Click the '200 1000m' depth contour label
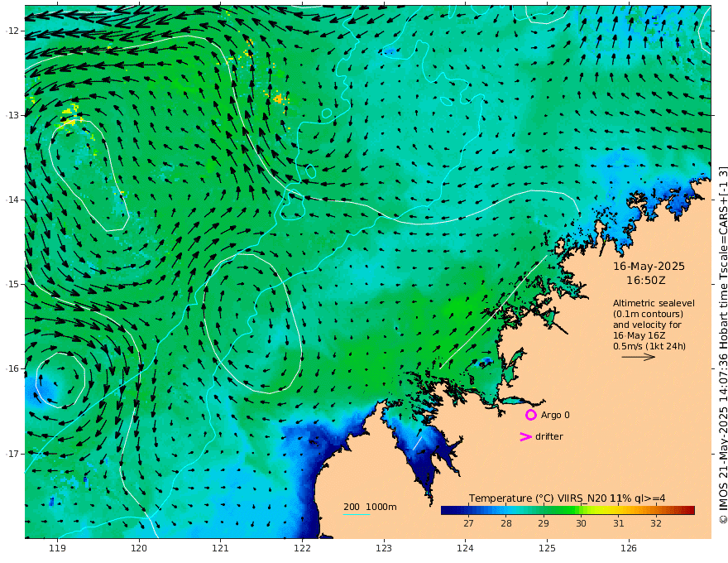This screenshot has width=728, height=563. tap(370, 507)
